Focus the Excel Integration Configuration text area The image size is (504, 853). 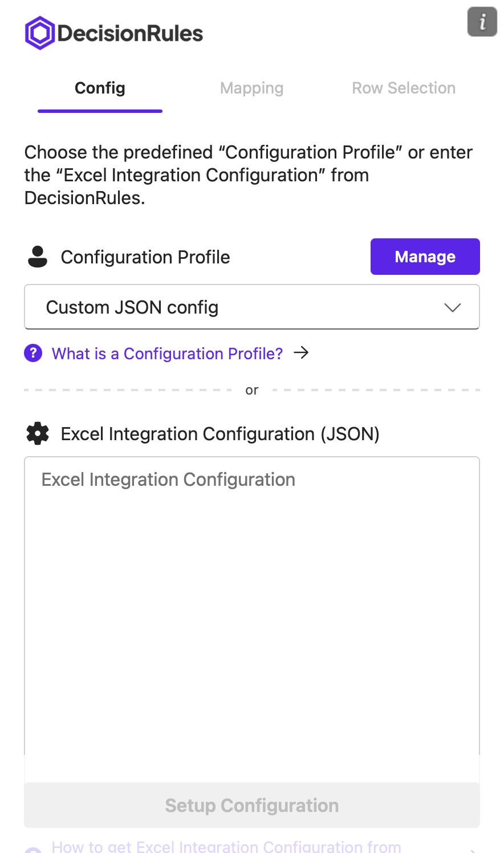coord(251,604)
